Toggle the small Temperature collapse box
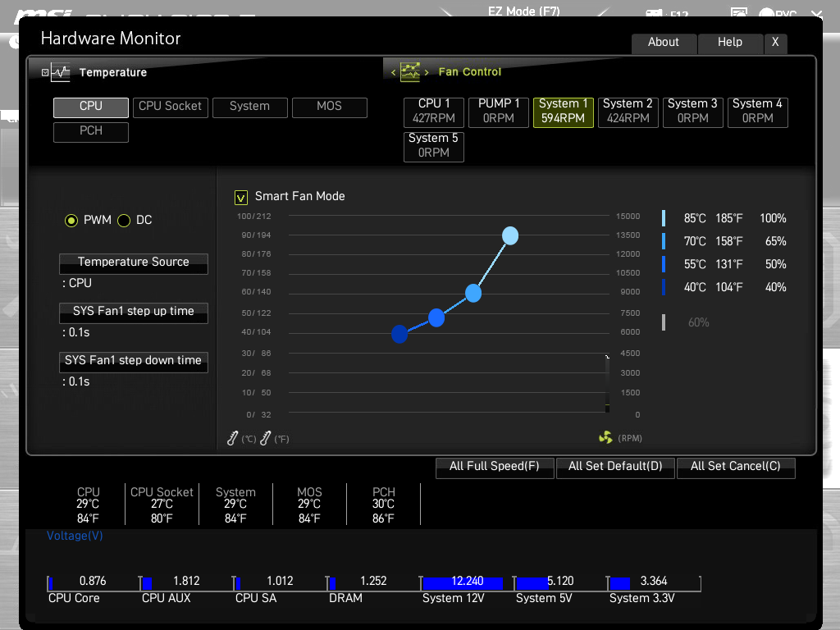Viewport: 840px width, 630px height. coord(45,72)
